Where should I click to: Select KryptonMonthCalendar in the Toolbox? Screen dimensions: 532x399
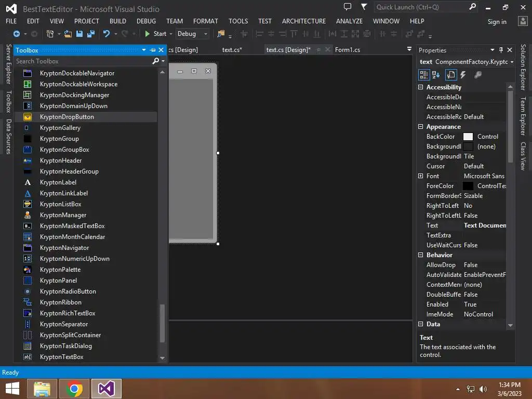(x=86, y=237)
